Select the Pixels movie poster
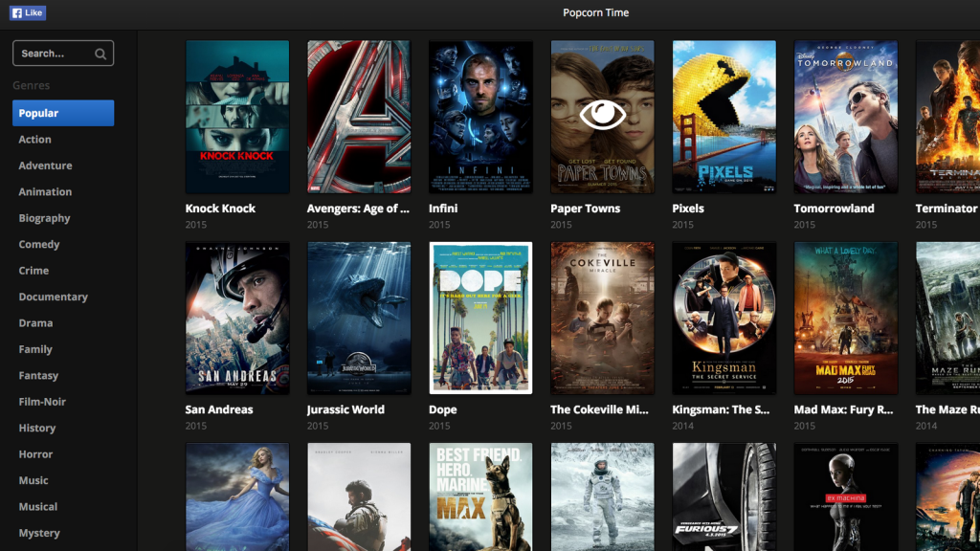 click(724, 117)
